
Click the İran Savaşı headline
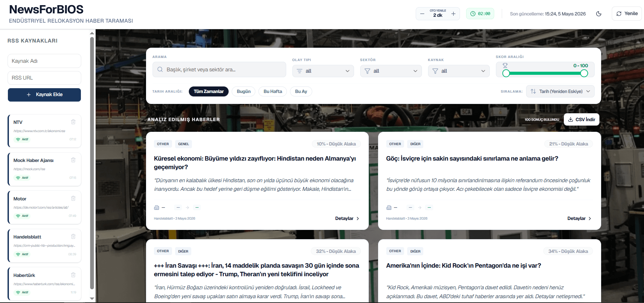coord(256,270)
